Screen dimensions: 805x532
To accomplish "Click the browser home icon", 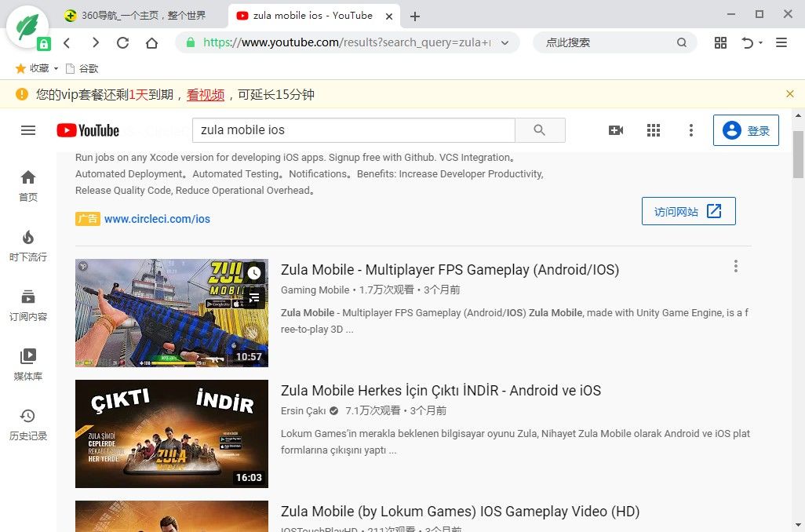I will point(151,42).
